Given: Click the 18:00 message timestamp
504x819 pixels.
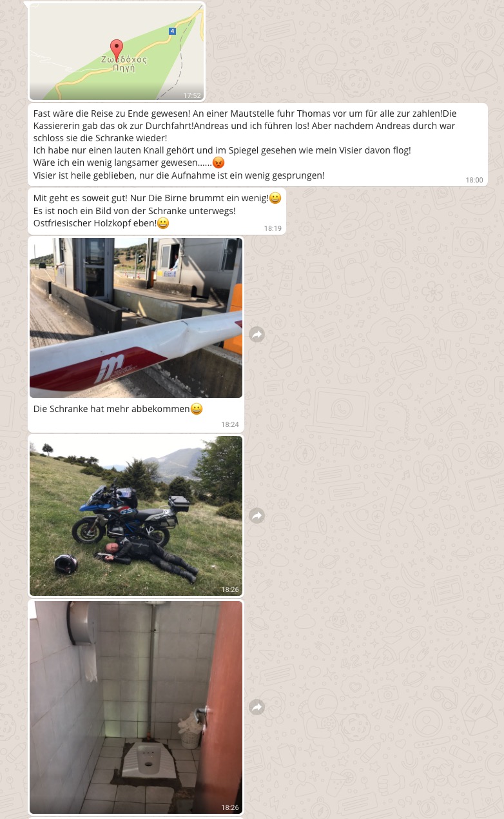Looking at the screenshot, I should click(x=474, y=180).
